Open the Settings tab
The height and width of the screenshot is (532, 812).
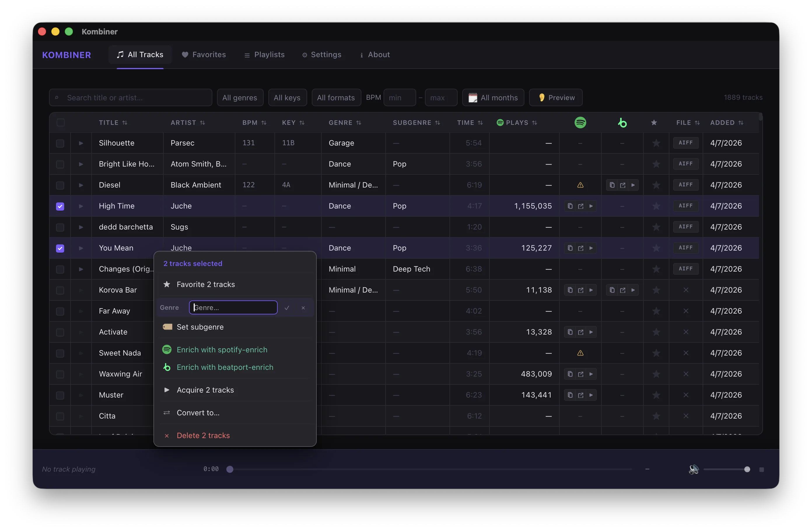coord(321,55)
